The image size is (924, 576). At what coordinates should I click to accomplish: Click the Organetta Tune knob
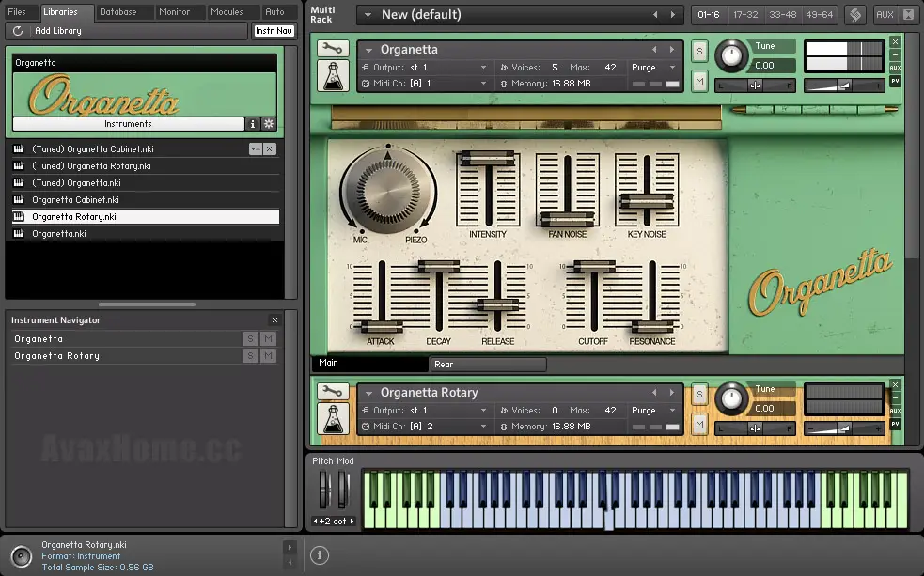[731, 56]
